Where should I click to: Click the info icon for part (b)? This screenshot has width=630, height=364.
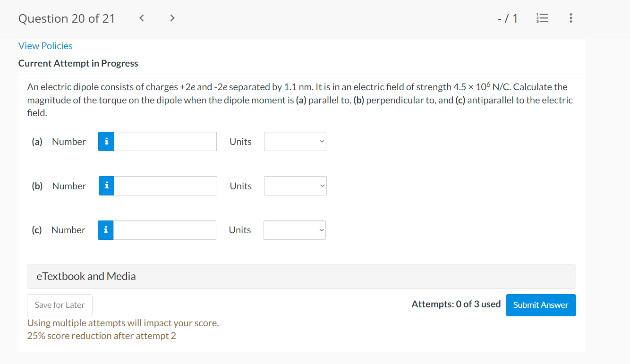point(107,186)
